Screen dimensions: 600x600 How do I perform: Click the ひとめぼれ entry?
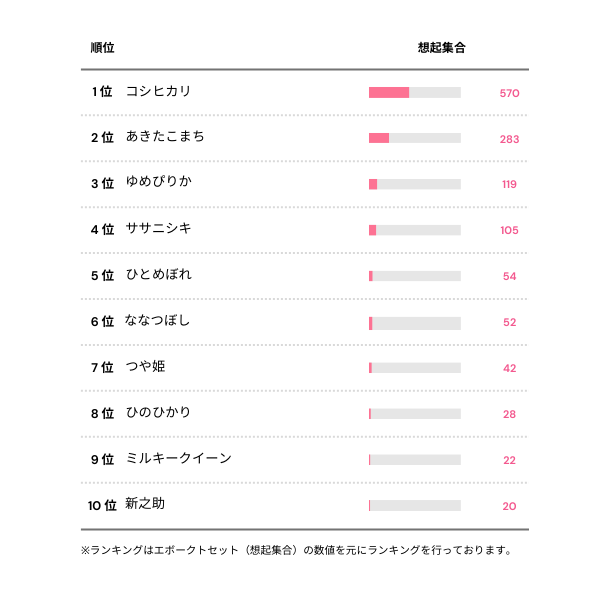click(158, 275)
